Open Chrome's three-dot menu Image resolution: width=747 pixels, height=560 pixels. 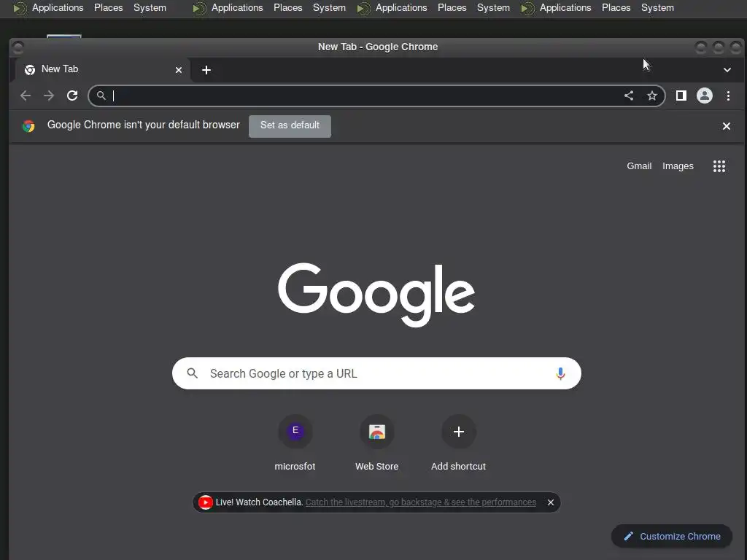coord(729,96)
